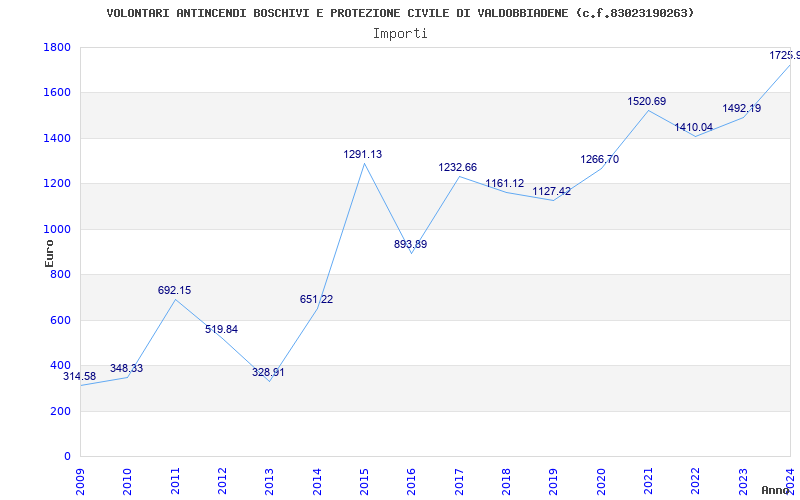The width and height of the screenshot is (800, 500).
Task: Click the x-axis year 2017
Action: tap(459, 481)
